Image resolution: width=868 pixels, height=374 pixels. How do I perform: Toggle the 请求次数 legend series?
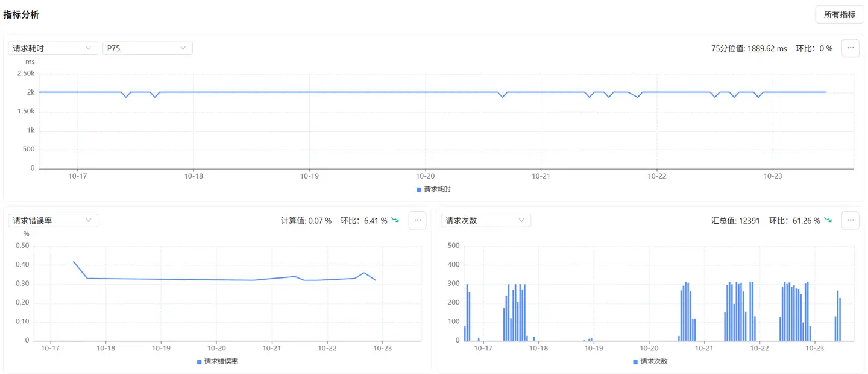tap(650, 362)
